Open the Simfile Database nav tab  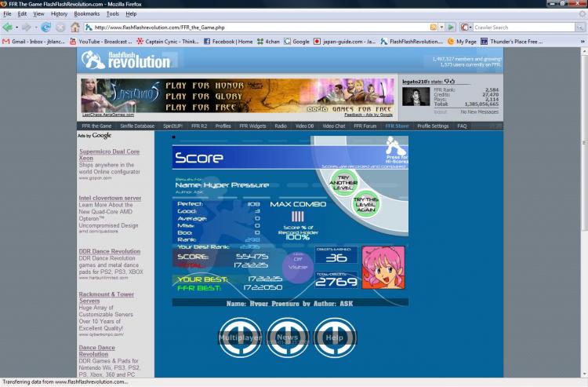[137, 126]
